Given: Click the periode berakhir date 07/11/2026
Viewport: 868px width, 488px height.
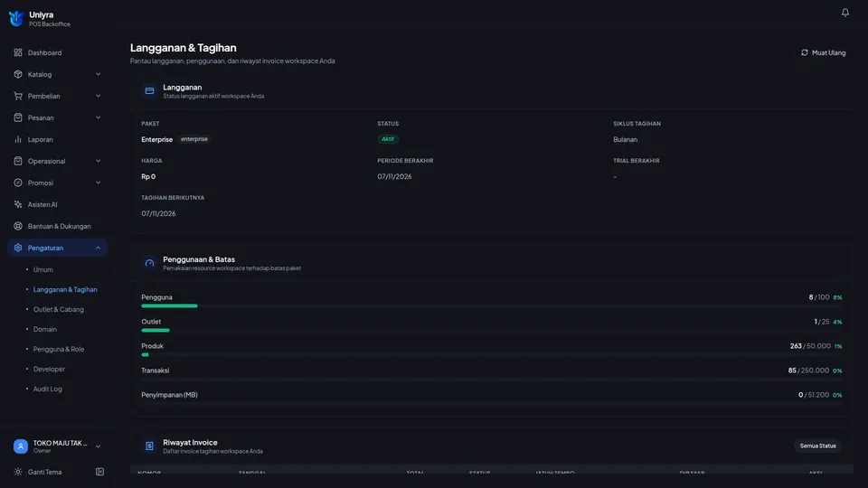Looking at the screenshot, I should tap(395, 176).
